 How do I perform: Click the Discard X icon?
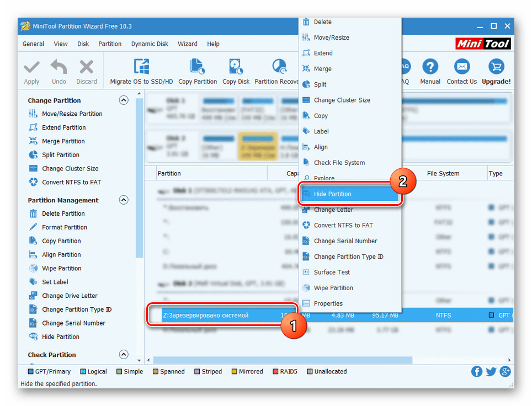point(87,67)
